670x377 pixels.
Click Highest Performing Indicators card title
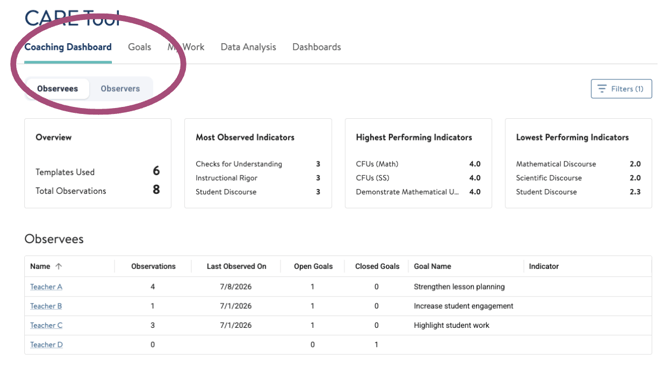pos(414,137)
